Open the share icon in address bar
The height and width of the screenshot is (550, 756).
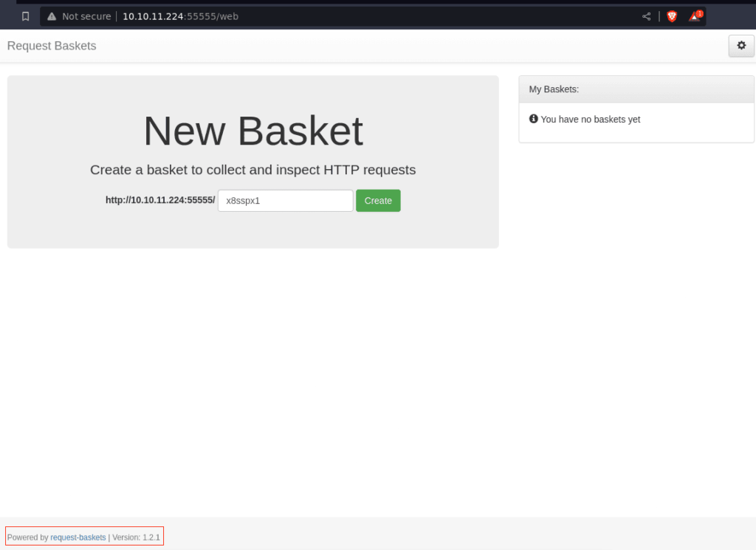pos(647,16)
